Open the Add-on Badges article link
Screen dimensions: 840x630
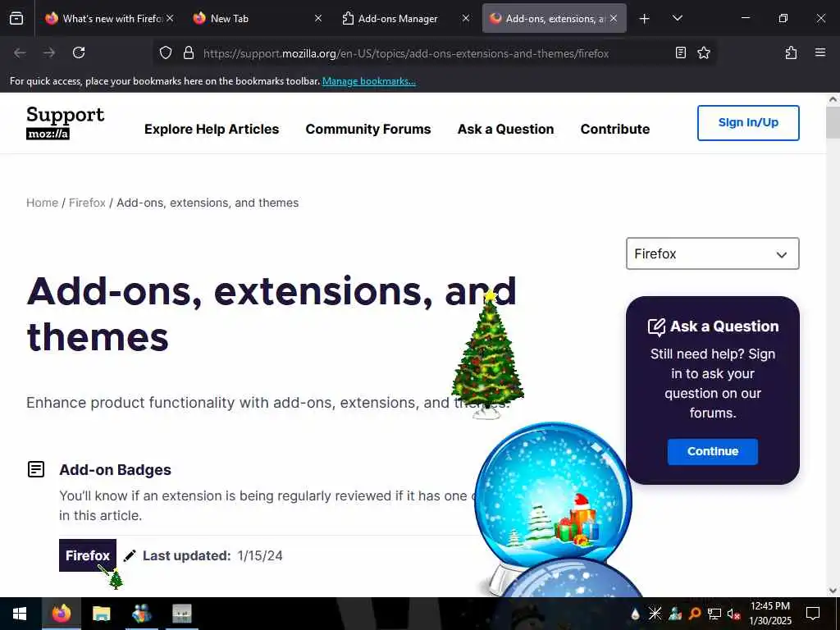pyautogui.click(x=115, y=470)
